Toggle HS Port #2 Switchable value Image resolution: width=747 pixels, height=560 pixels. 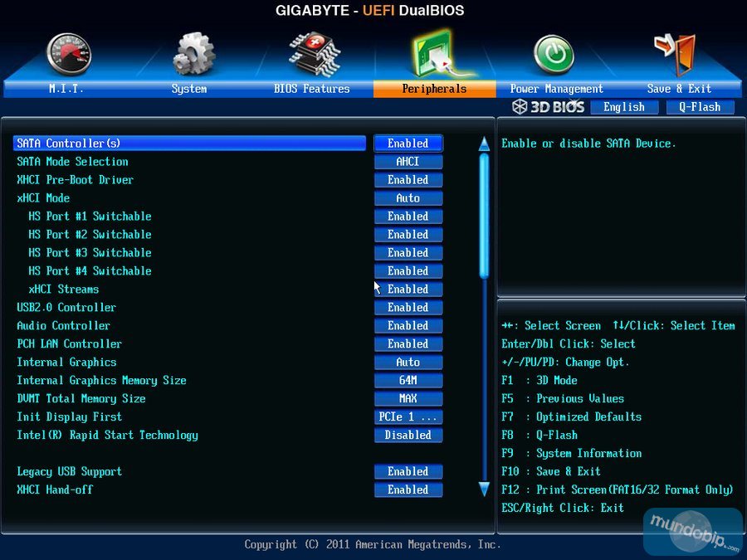[408, 234]
